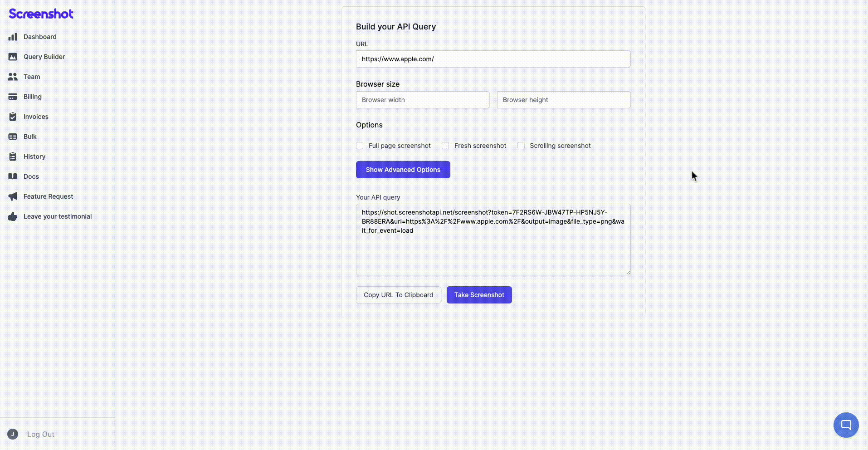Click the Docs book icon
The width and height of the screenshot is (868, 450).
(x=13, y=176)
